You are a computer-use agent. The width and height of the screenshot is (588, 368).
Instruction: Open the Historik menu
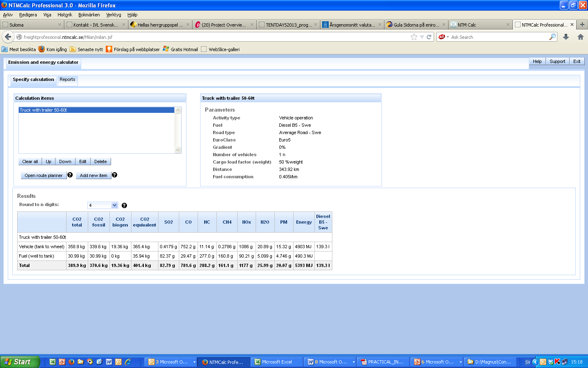65,15
